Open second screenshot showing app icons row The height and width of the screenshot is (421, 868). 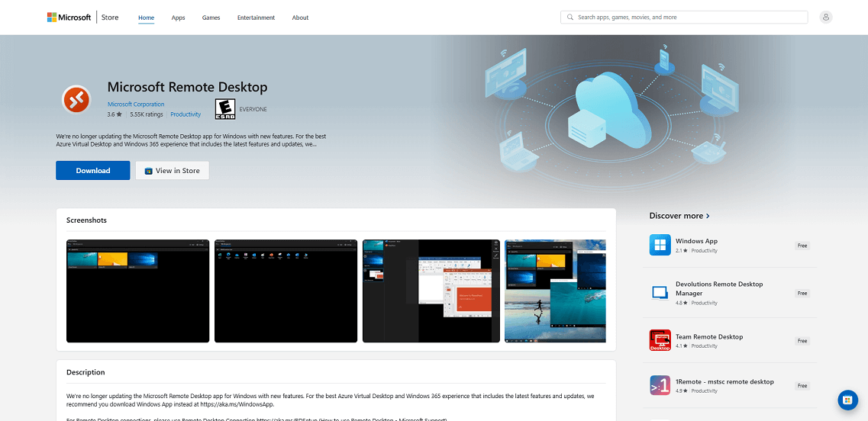pos(286,291)
